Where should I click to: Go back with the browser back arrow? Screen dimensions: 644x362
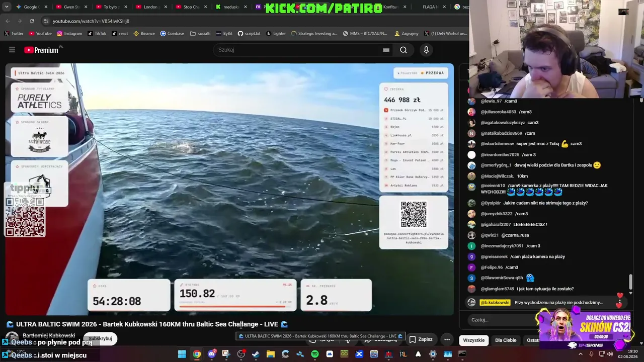[8, 21]
